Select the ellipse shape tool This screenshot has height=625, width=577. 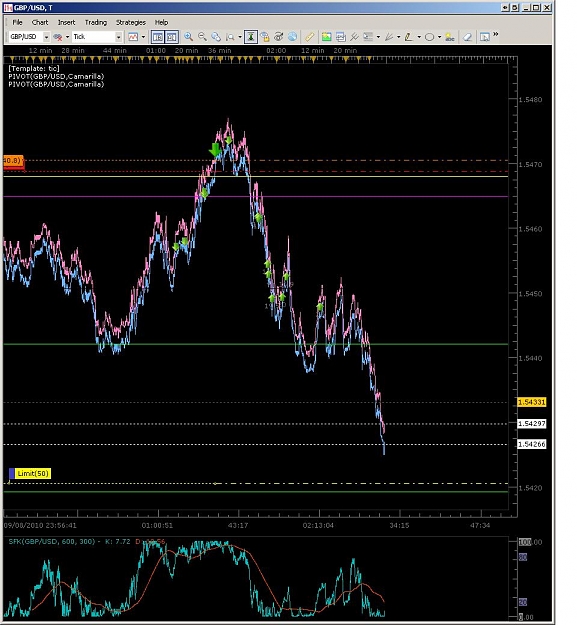429,37
